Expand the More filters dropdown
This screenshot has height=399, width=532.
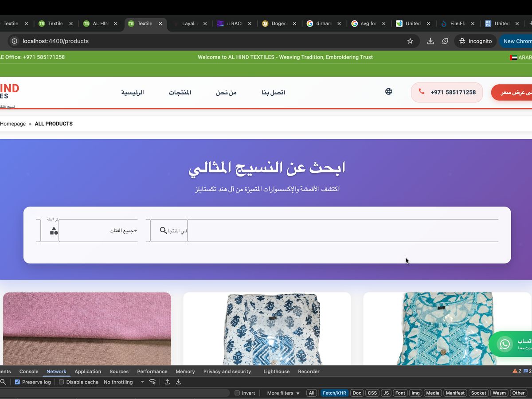point(282,393)
